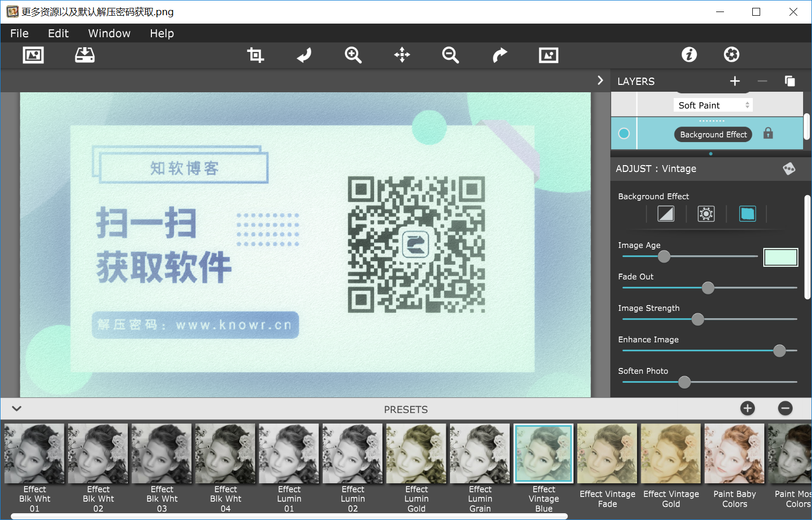Screen dimensions: 812x520
Task: Click the duplicate layer icon
Action: [789, 81]
